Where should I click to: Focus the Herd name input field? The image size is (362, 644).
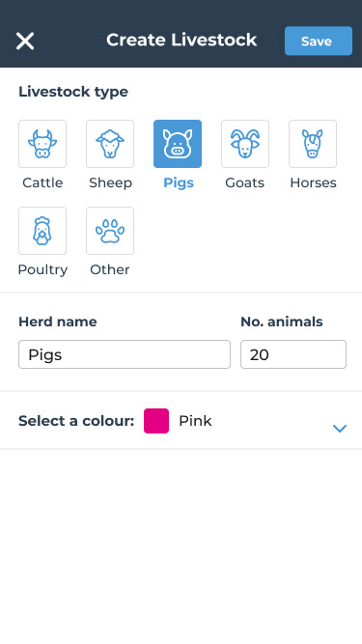125,354
